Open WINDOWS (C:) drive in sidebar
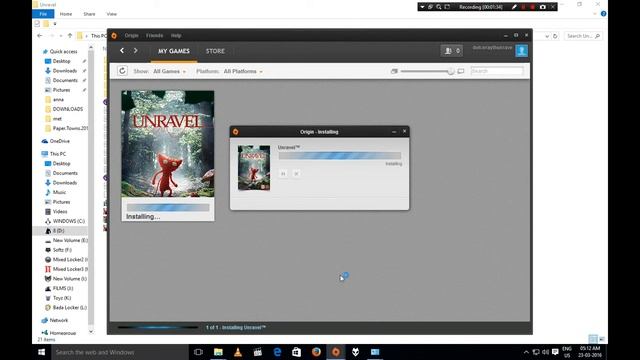The width and height of the screenshot is (640, 360). (69, 221)
